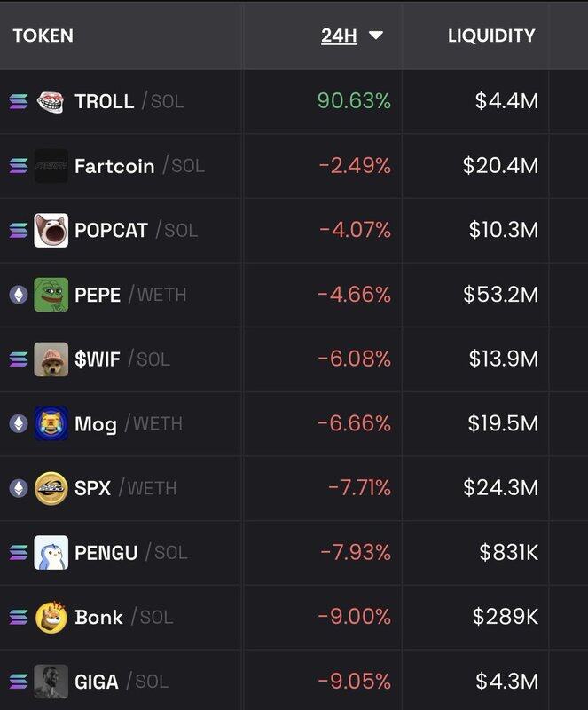The image size is (588, 710).
Task: Click the POPCAT cat icon
Action: 51,231
